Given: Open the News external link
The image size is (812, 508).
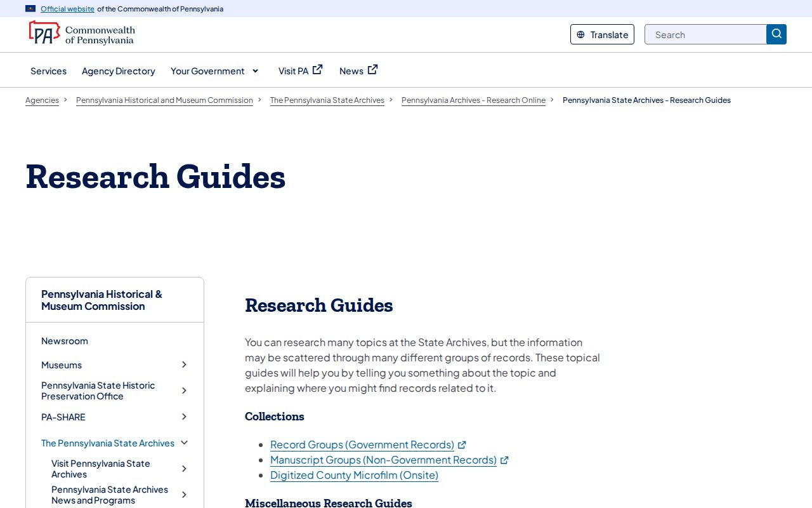Looking at the screenshot, I should 358,70.
